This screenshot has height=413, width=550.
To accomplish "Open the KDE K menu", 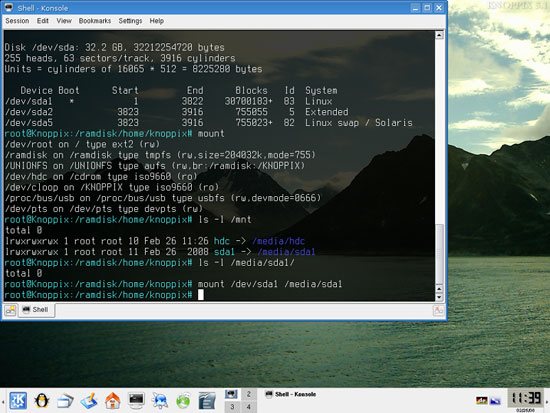I will point(18,400).
